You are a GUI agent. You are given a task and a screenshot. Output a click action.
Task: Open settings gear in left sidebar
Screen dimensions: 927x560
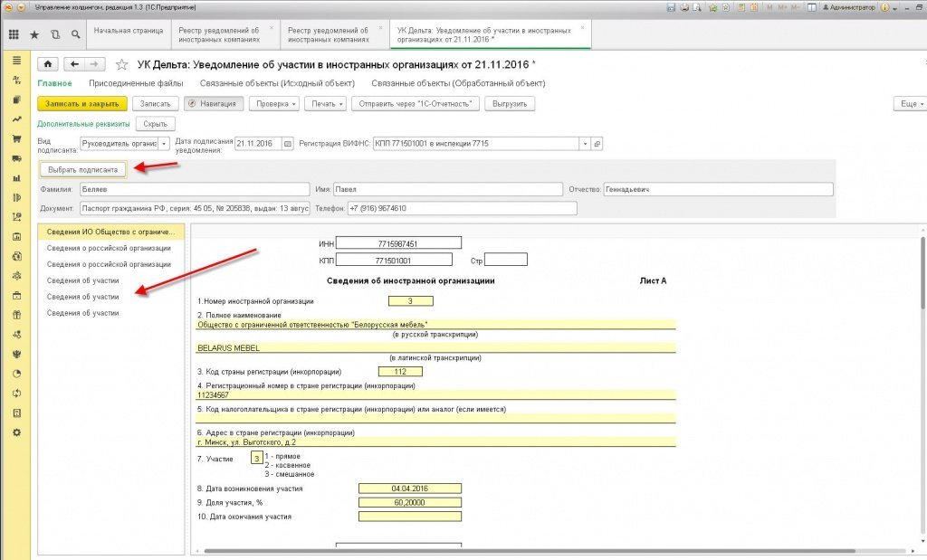(x=16, y=432)
